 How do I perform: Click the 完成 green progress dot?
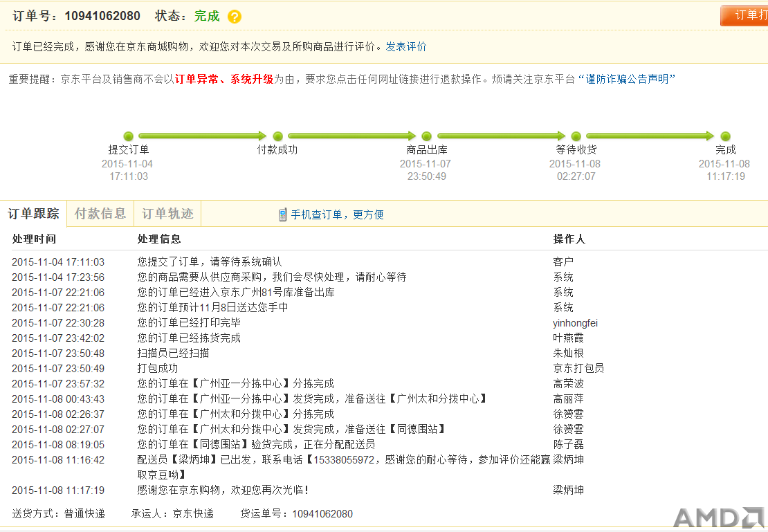(x=725, y=136)
